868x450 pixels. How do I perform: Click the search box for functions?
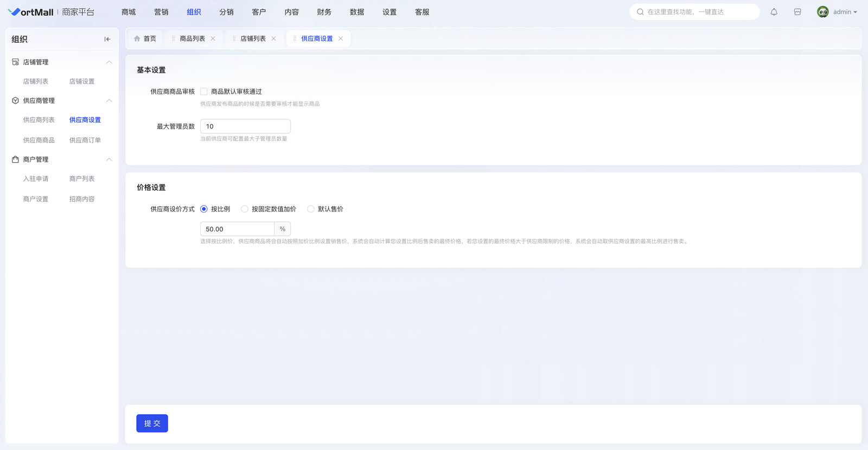(694, 12)
